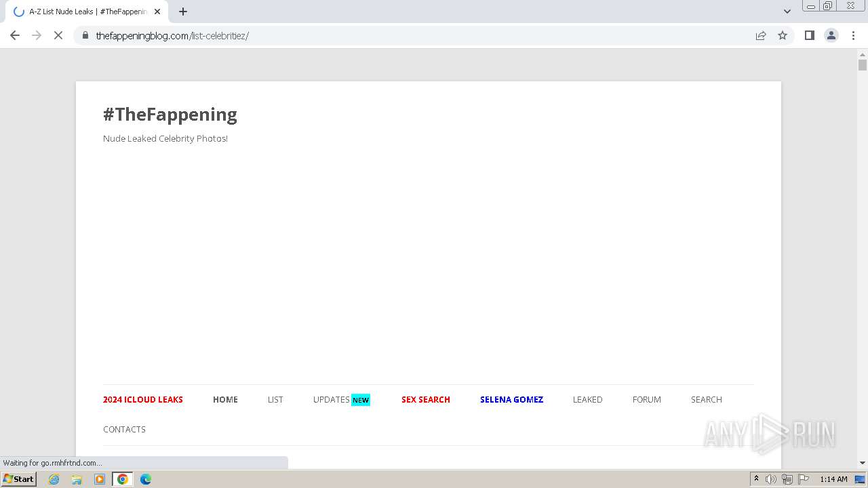Viewport: 868px width, 488px height.
Task: Open the Chrome profile avatar menu
Action: pos(831,35)
